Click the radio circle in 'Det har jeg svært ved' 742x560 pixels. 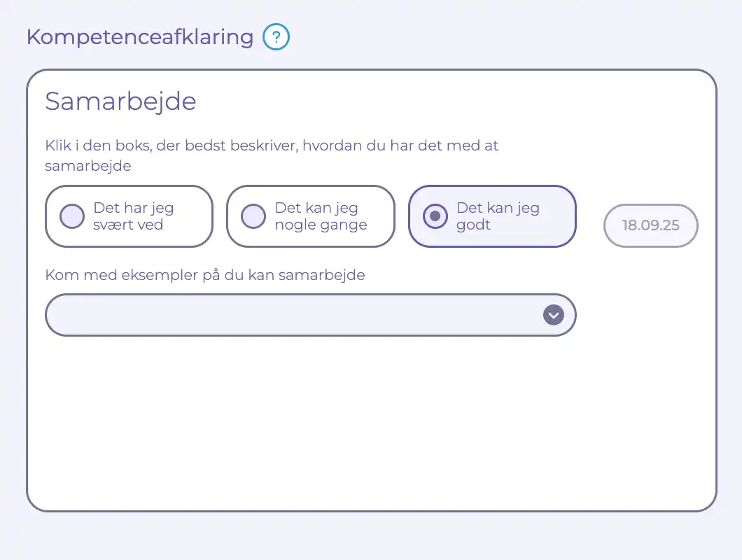click(x=72, y=216)
